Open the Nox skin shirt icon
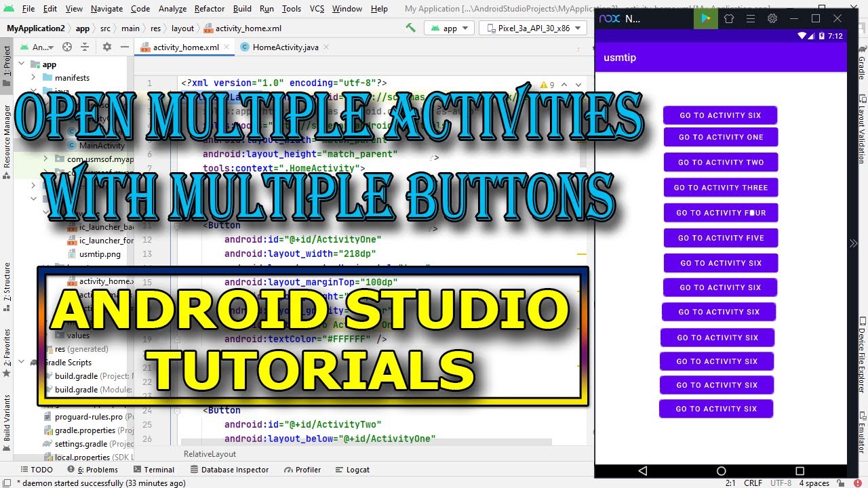Image resolution: width=868 pixels, height=488 pixels. (729, 18)
